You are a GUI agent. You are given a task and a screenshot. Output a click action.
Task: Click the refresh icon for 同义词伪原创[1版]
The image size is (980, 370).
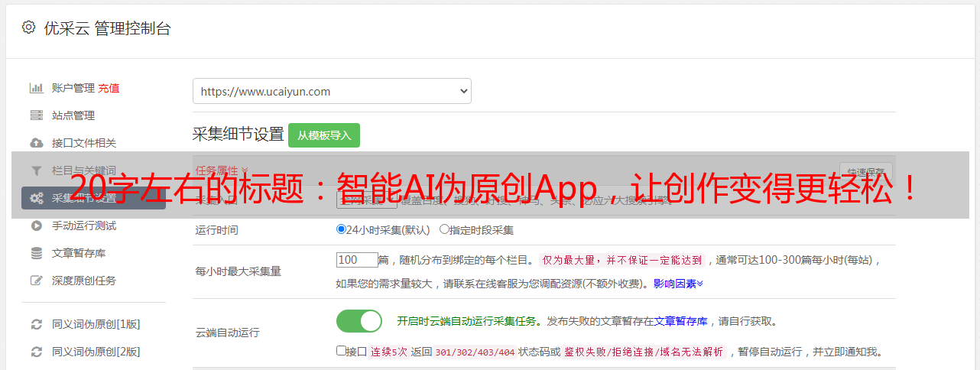(36, 324)
